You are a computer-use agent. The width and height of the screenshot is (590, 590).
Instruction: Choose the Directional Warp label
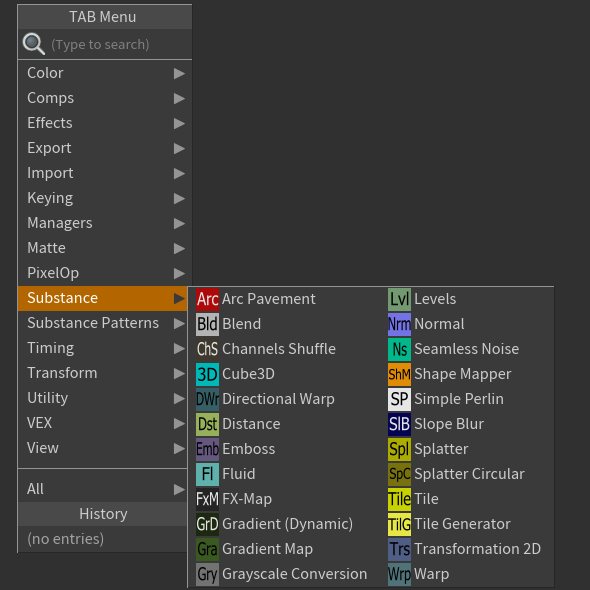click(278, 399)
